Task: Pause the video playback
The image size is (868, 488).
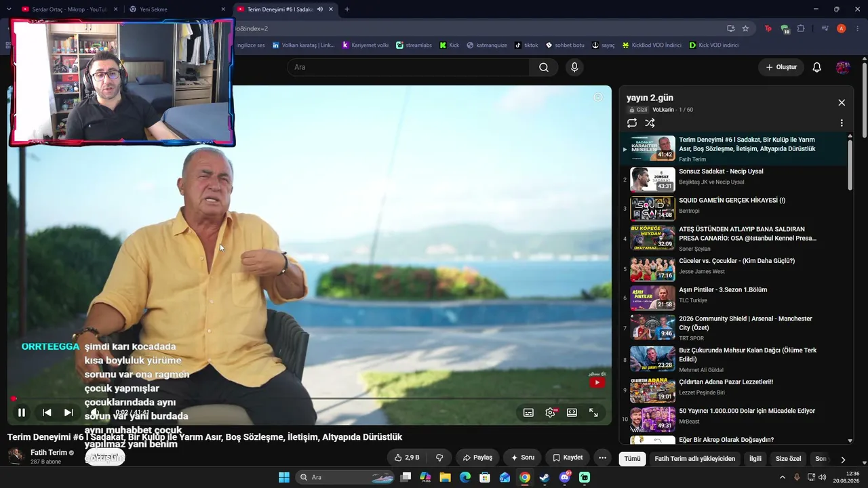Action: coord(22,412)
